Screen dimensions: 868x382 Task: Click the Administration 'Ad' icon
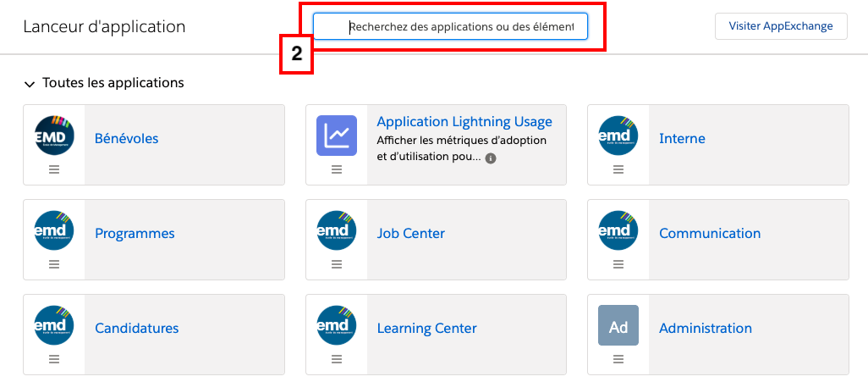(618, 325)
